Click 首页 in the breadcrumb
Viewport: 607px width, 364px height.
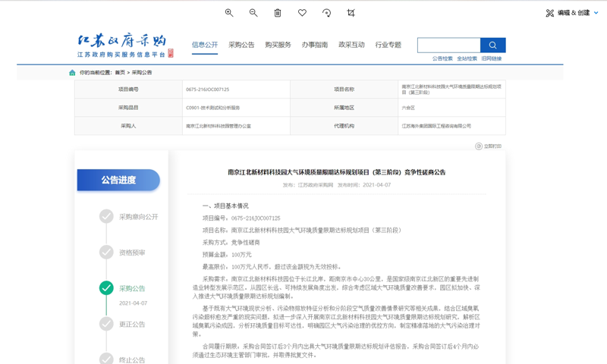coord(120,72)
